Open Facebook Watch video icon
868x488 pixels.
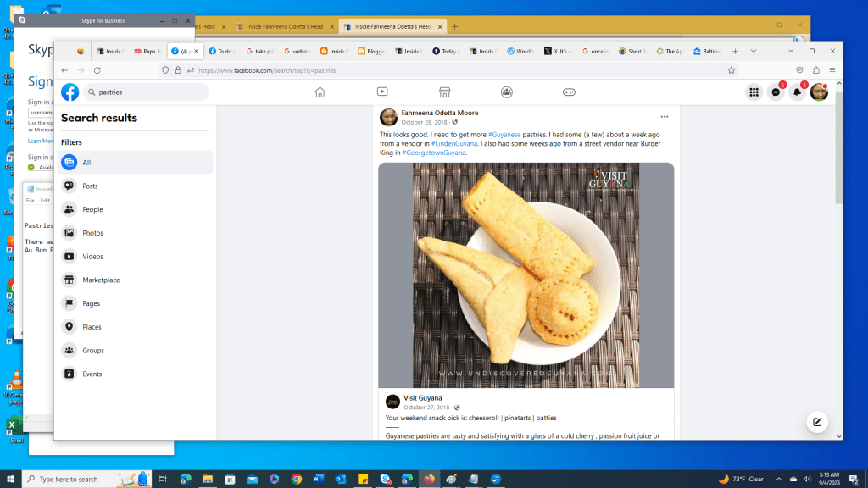coord(383,91)
